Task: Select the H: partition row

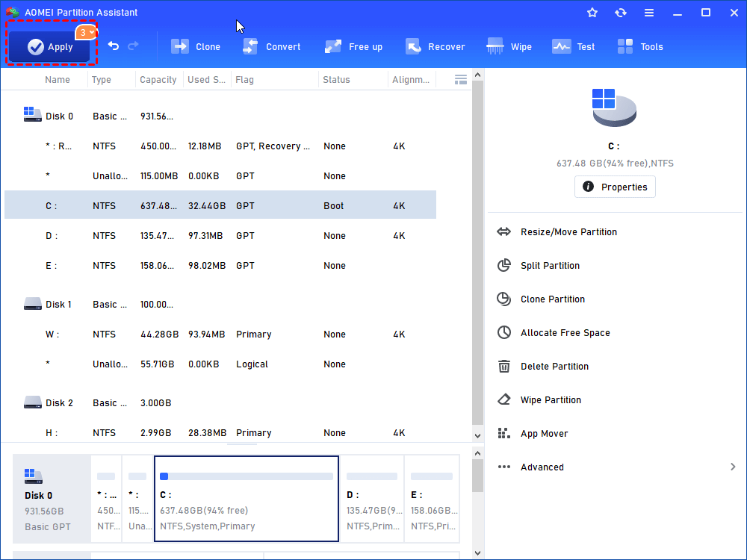Action: click(x=220, y=432)
